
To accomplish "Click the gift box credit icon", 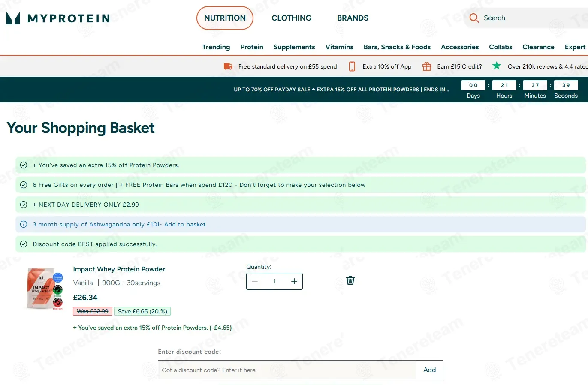I will click(x=426, y=66).
